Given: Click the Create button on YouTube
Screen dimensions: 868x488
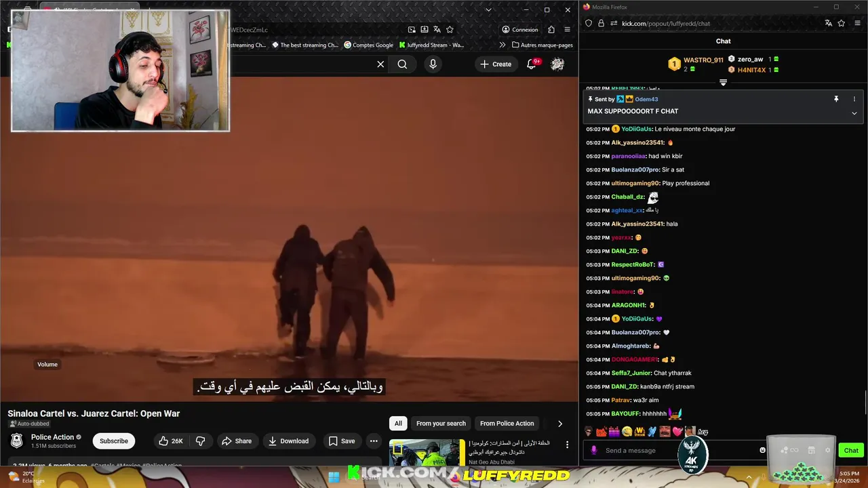Looking at the screenshot, I should click(496, 64).
